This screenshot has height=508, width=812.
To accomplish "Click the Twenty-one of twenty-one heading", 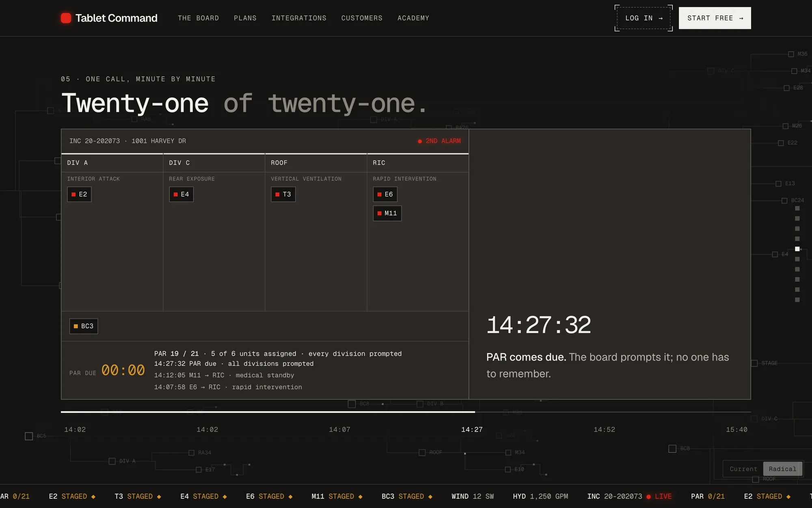I will (244, 103).
